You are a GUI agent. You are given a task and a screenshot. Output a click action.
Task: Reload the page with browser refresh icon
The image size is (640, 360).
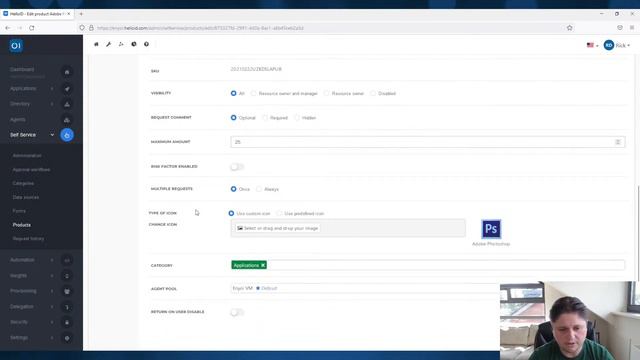31,28
